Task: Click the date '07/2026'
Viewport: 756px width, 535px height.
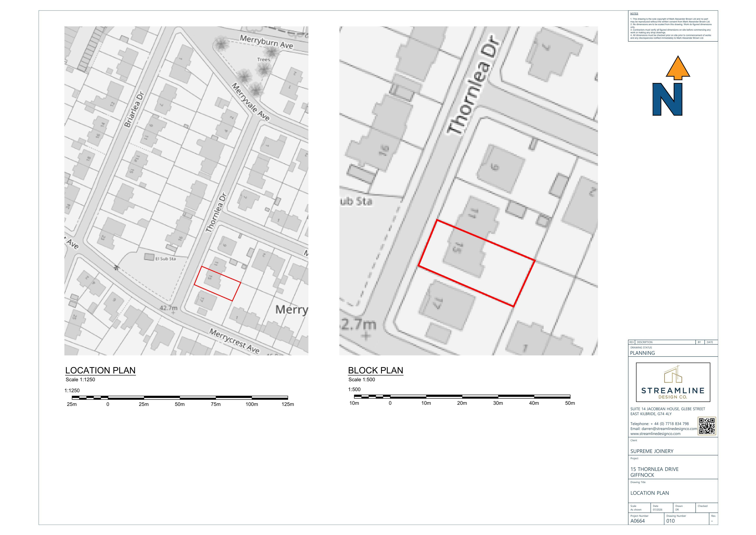Action: [x=658, y=510]
